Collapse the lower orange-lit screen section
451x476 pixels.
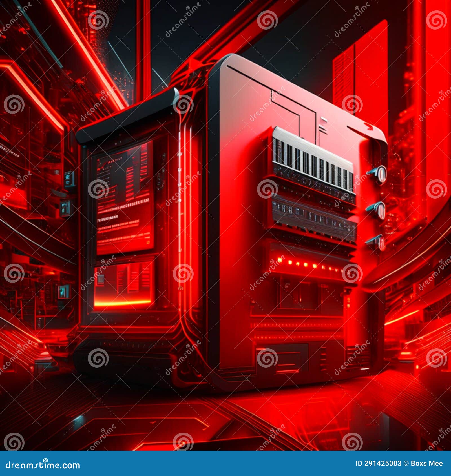coord(121,287)
